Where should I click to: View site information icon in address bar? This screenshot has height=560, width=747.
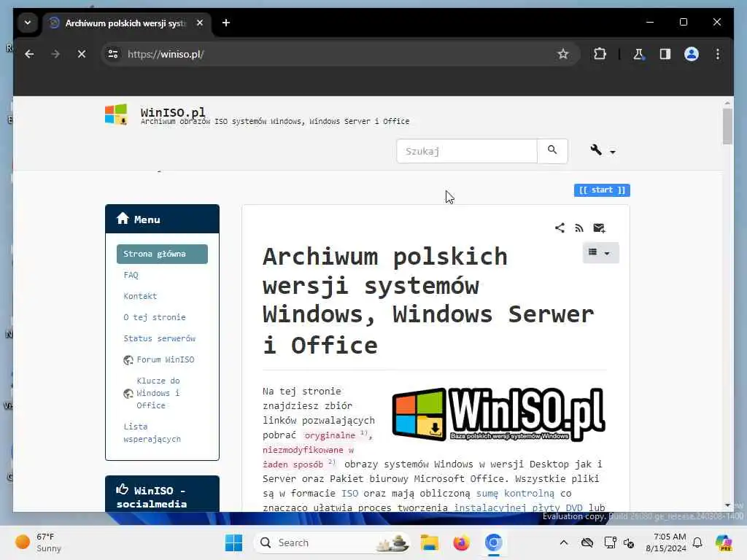(x=113, y=54)
